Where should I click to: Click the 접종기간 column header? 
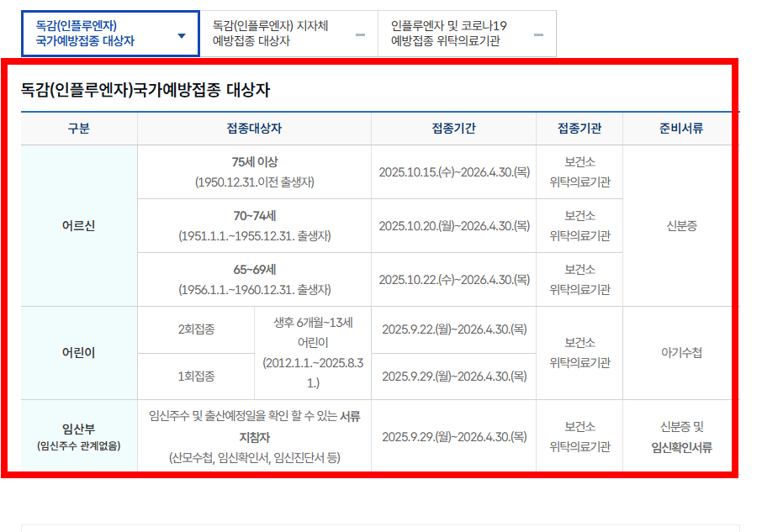tap(455, 129)
